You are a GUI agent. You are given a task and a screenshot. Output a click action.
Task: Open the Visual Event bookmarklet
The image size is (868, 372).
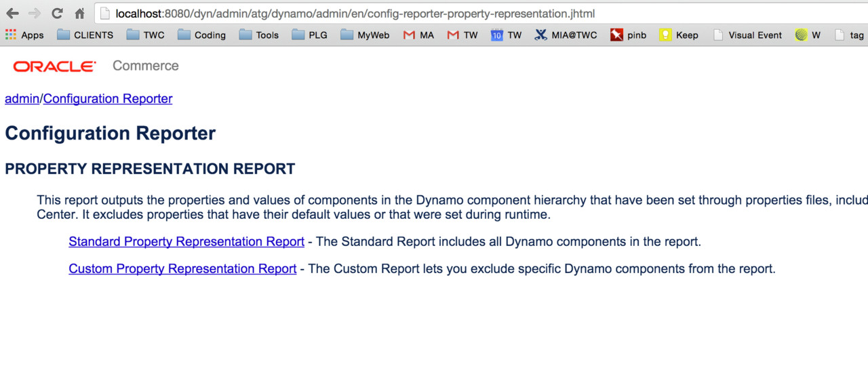point(747,35)
